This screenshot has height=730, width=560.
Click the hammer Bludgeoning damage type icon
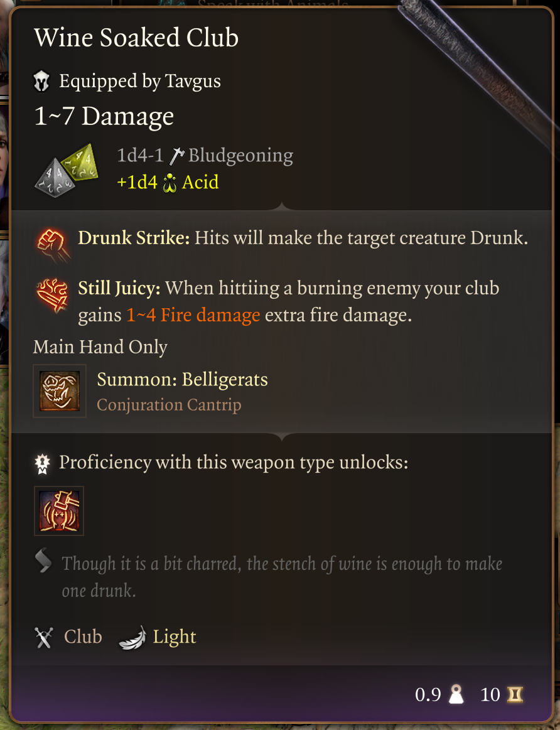coord(176,156)
